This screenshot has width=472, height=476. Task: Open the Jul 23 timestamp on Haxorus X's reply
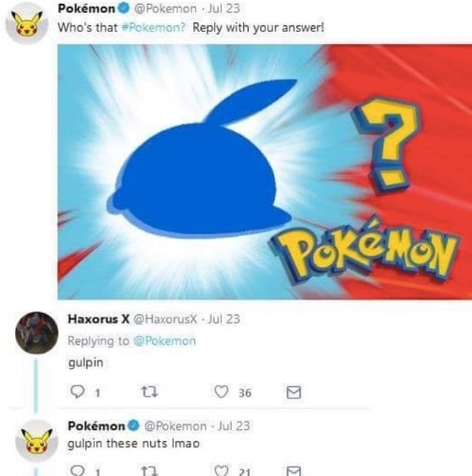224,319
